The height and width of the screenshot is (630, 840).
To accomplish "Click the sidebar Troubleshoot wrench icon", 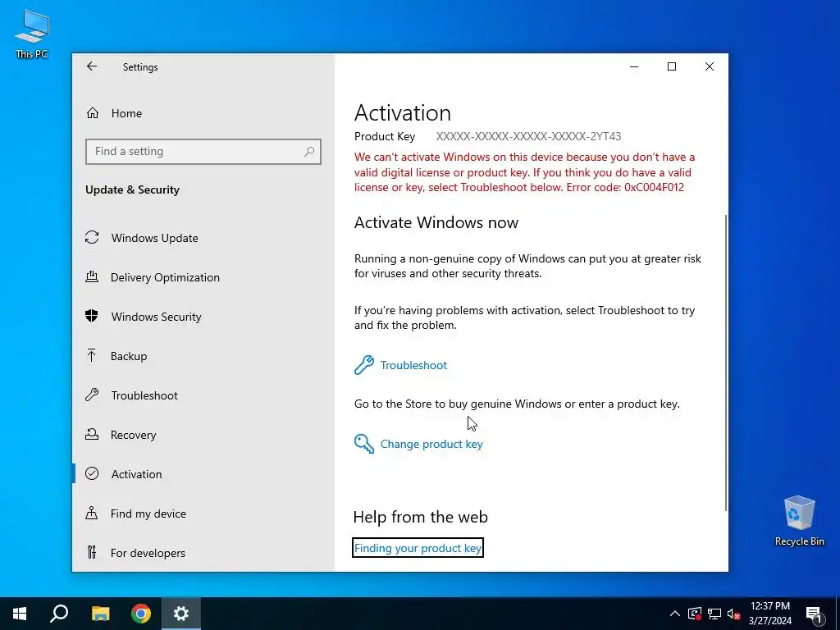I will 92,395.
